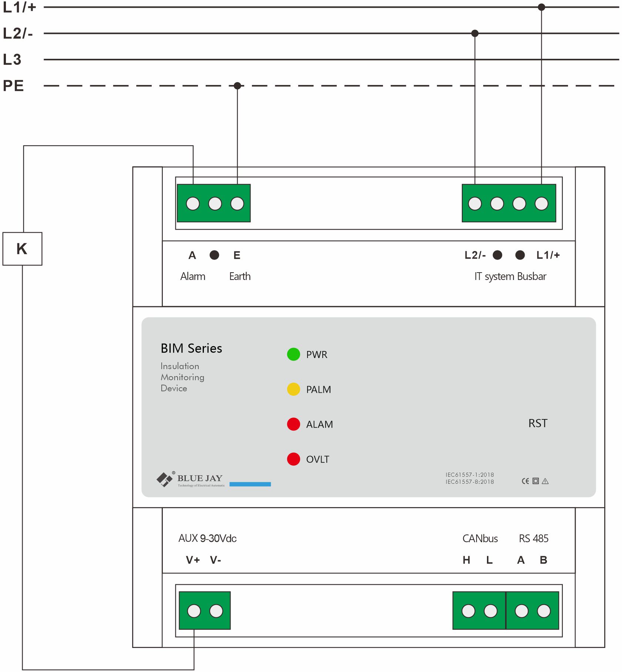Click the junction dot on PE line

pyautogui.click(x=237, y=86)
